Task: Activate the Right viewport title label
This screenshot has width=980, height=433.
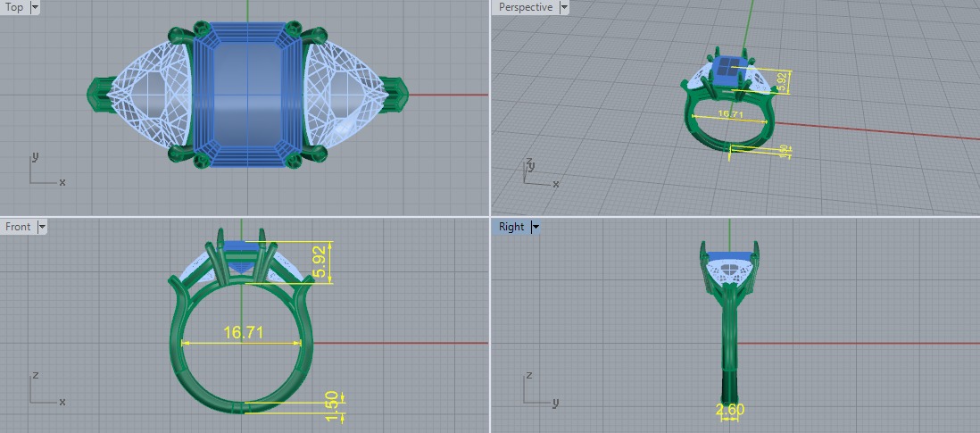Action: pyautogui.click(x=511, y=227)
